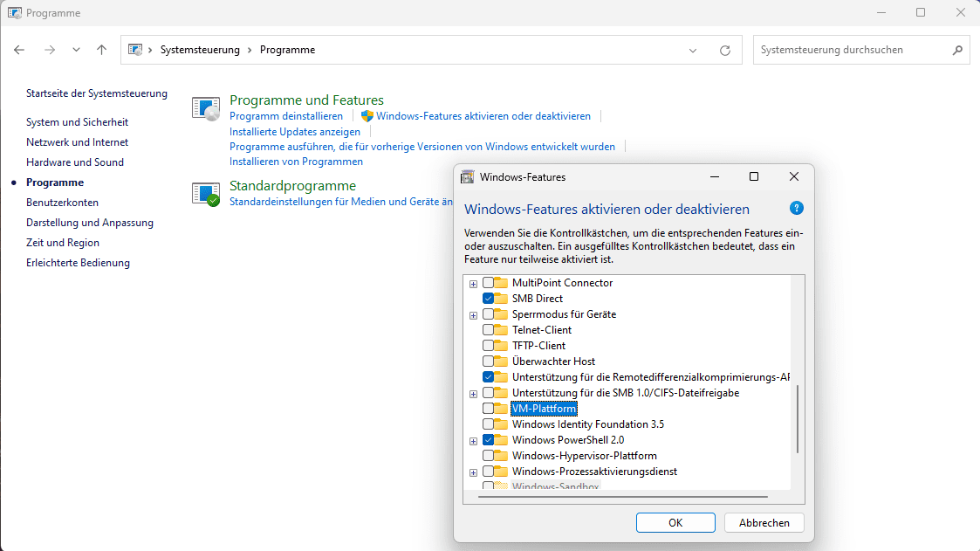Enable Windows-Prozessaktivierungsdienst checkbox
Image resolution: width=980 pixels, height=551 pixels.
pos(488,471)
